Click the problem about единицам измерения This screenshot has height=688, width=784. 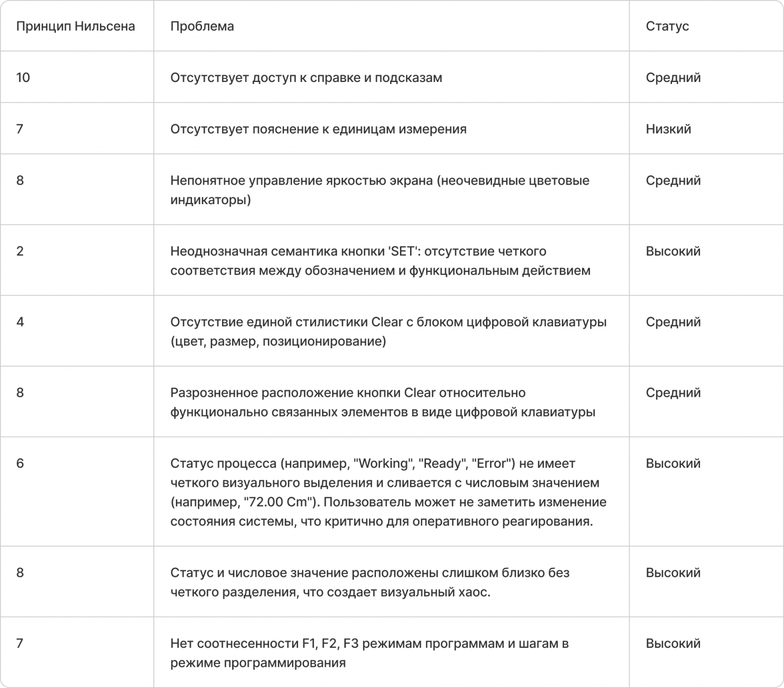coord(318,129)
